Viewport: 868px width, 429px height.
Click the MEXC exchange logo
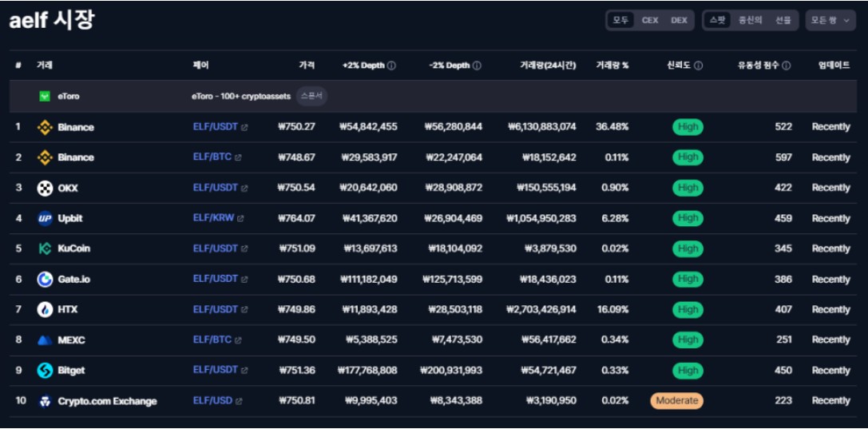45,340
